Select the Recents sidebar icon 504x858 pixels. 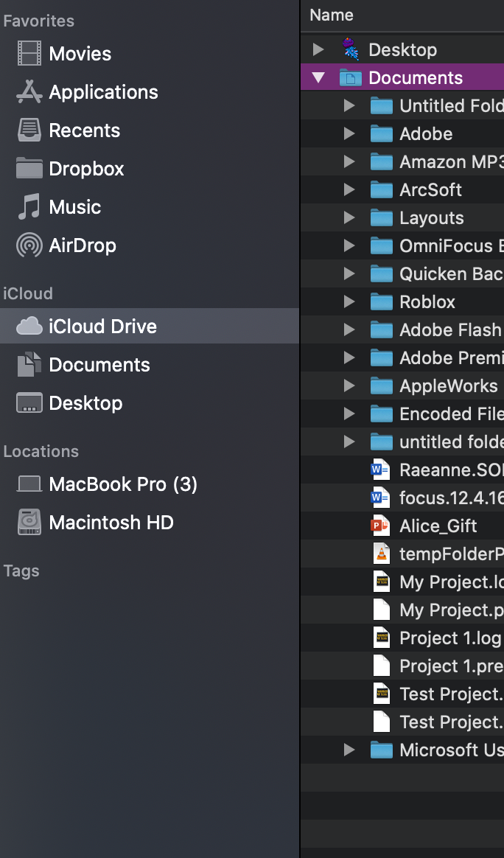(29, 130)
